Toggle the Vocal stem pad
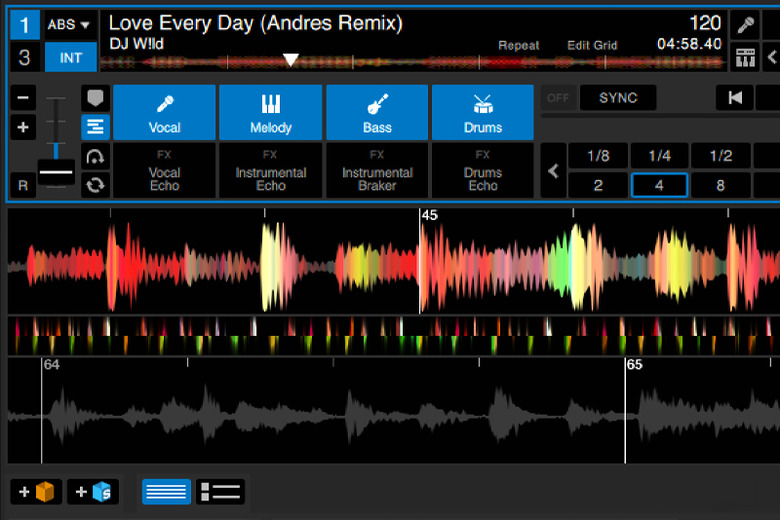The height and width of the screenshot is (520, 780). 164,112
